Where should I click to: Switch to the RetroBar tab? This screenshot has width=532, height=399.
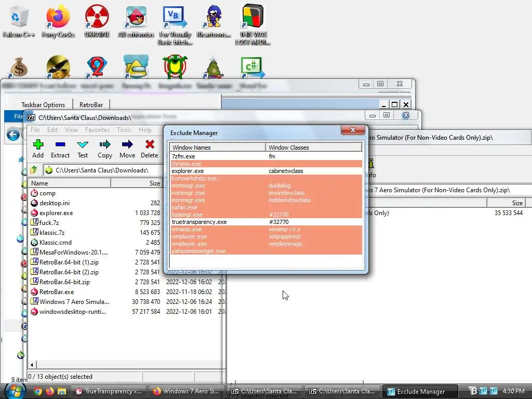pos(91,104)
